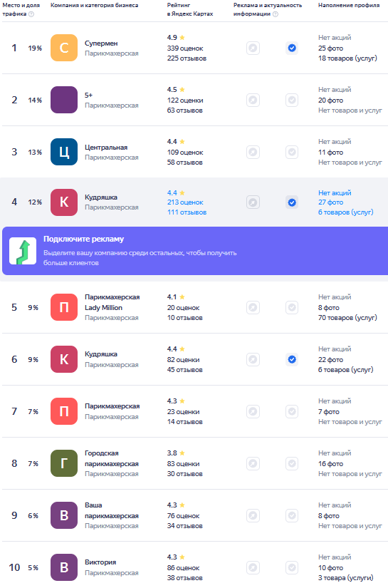Click the help icon next to трафика

(x=31, y=14)
